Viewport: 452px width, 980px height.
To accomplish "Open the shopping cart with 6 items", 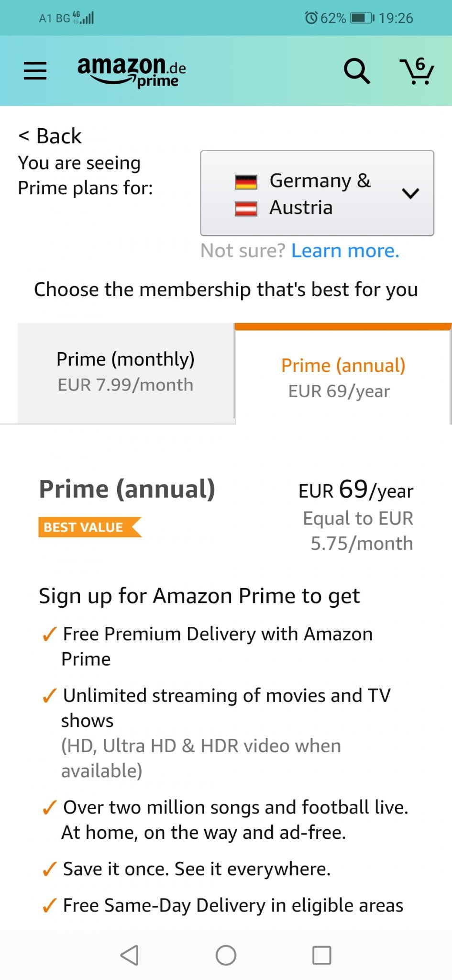I will [417, 71].
